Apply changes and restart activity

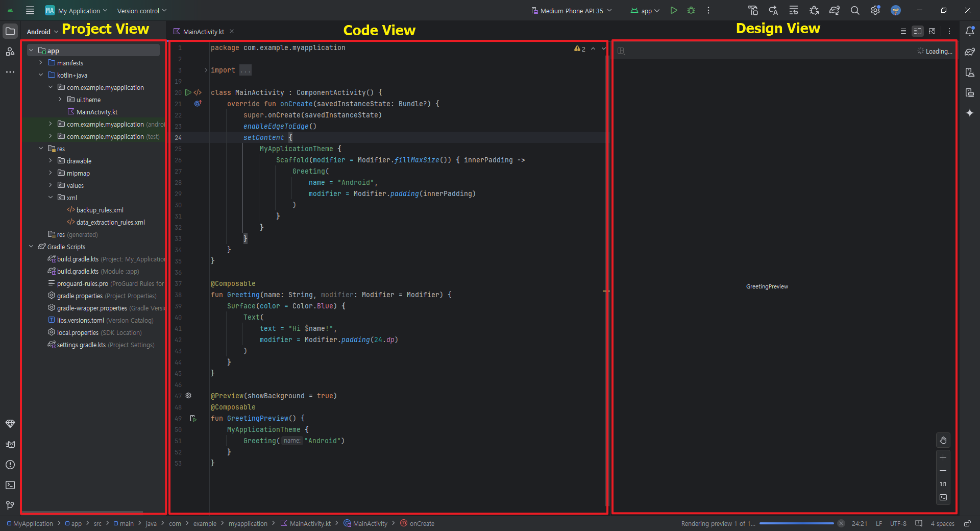click(x=773, y=10)
